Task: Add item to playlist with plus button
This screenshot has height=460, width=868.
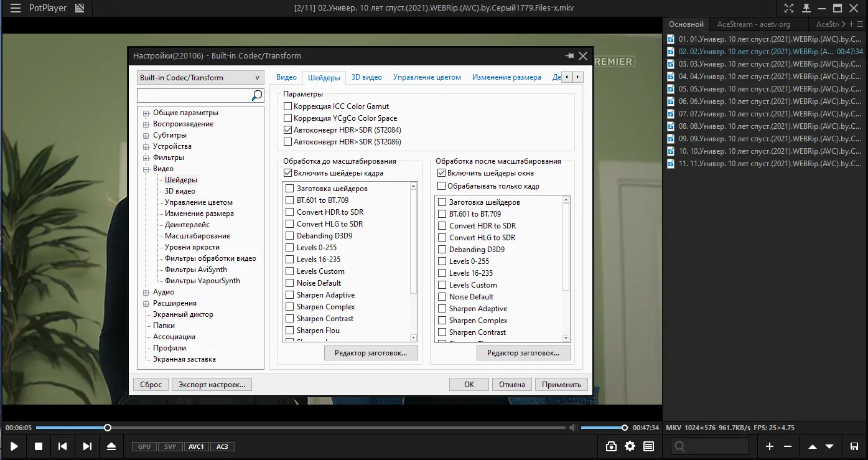Action: 770,446
